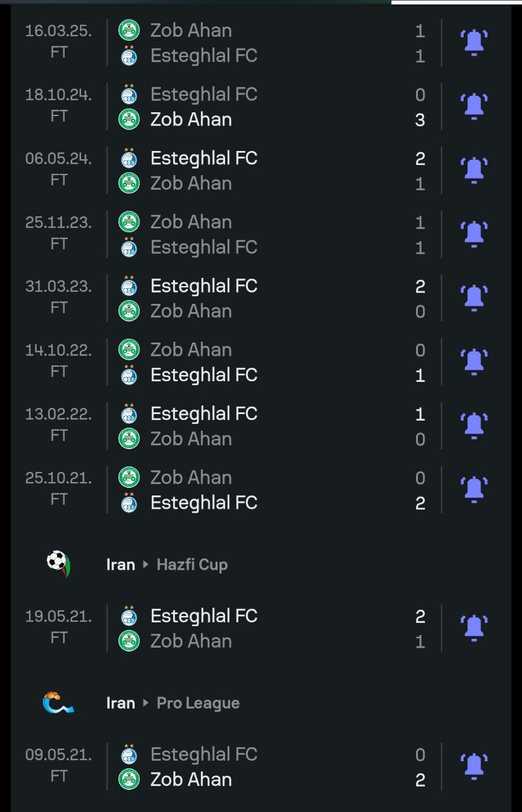The height and width of the screenshot is (812, 522).
Task: Select Iran country beside Hazfi Cup
Action: point(121,565)
